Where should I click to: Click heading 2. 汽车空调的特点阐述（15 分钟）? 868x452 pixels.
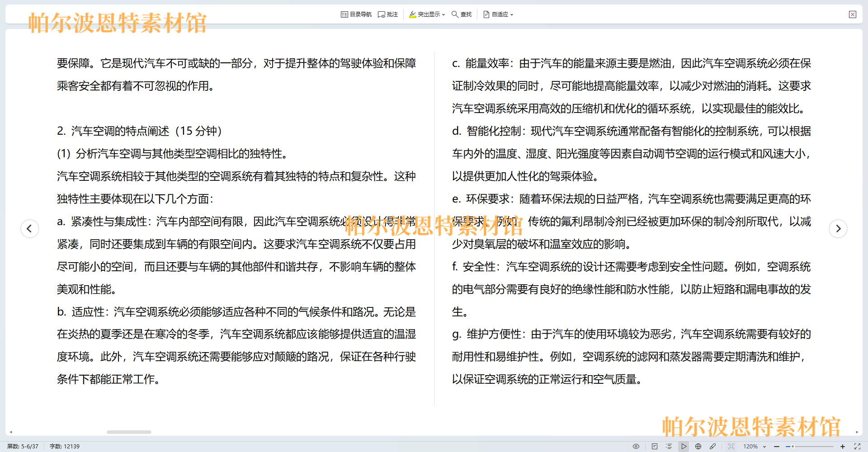coord(139,131)
